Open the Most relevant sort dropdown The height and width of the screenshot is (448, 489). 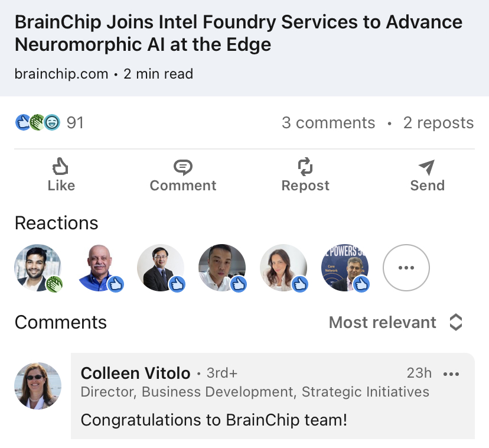pos(383,322)
